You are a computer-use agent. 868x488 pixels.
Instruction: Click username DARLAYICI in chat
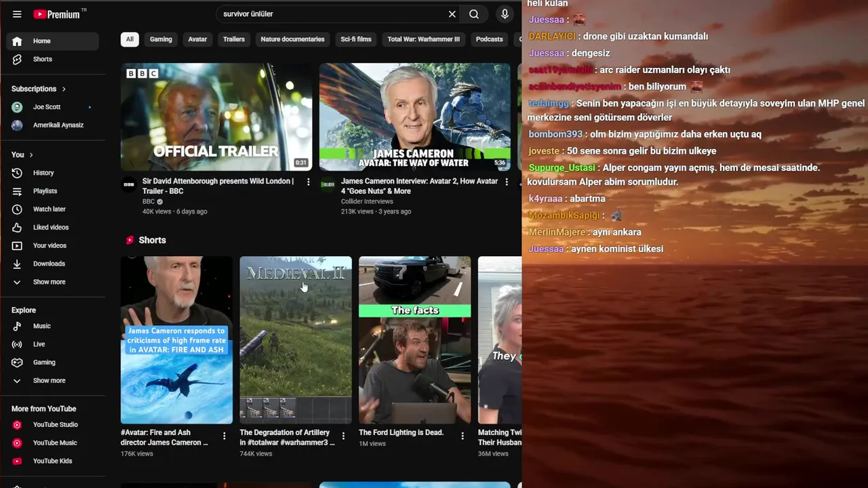(x=552, y=37)
